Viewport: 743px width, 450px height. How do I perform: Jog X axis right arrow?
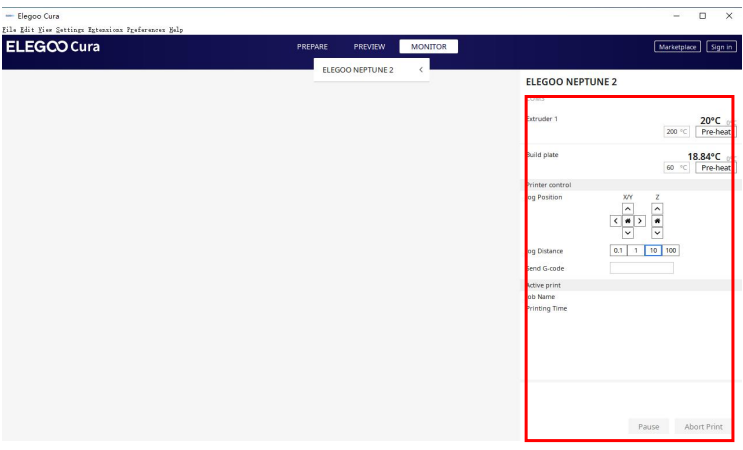640,221
